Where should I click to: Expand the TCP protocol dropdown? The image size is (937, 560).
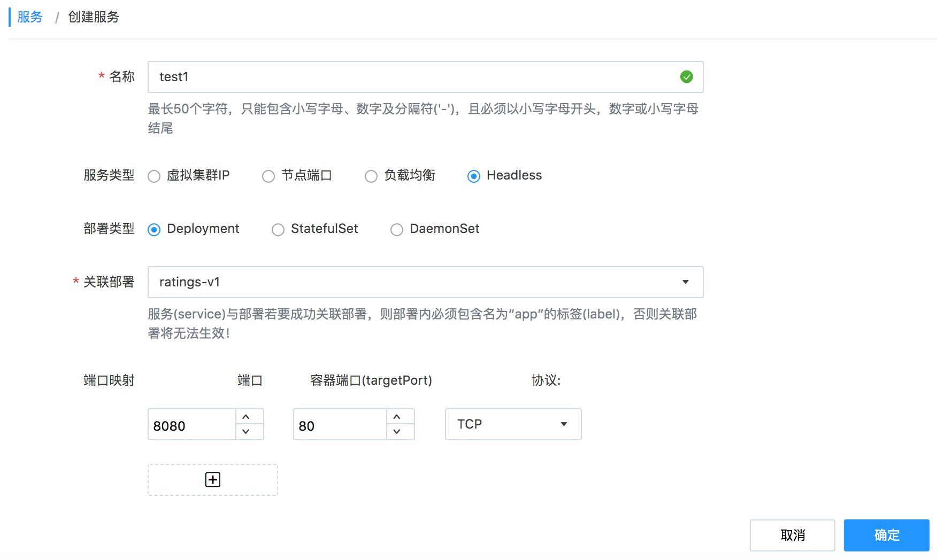coord(513,424)
